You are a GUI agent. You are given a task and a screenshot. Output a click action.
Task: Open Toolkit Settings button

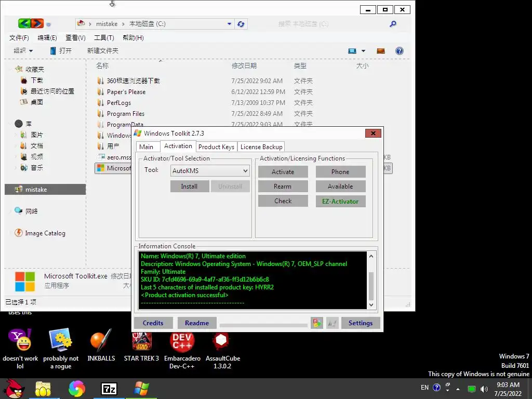point(361,323)
